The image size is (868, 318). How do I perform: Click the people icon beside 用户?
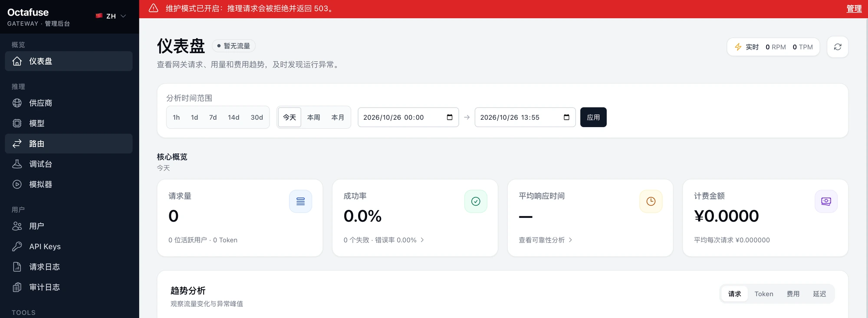[x=17, y=226]
